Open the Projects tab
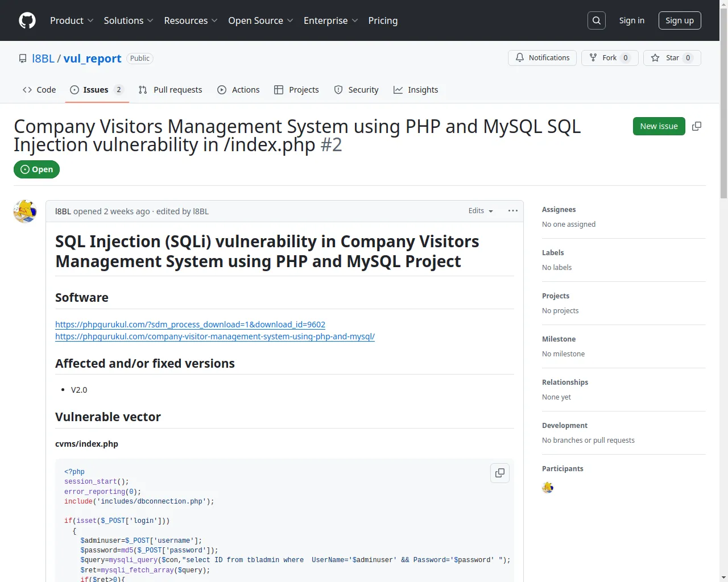Image resolution: width=728 pixels, height=582 pixels. tap(296, 90)
